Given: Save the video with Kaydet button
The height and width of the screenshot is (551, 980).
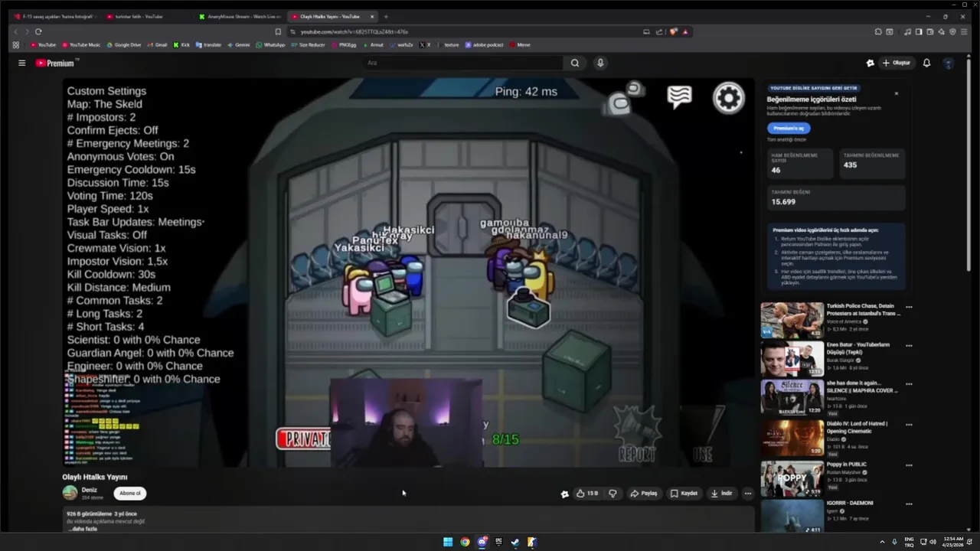Looking at the screenshot, I should [684, 494].
